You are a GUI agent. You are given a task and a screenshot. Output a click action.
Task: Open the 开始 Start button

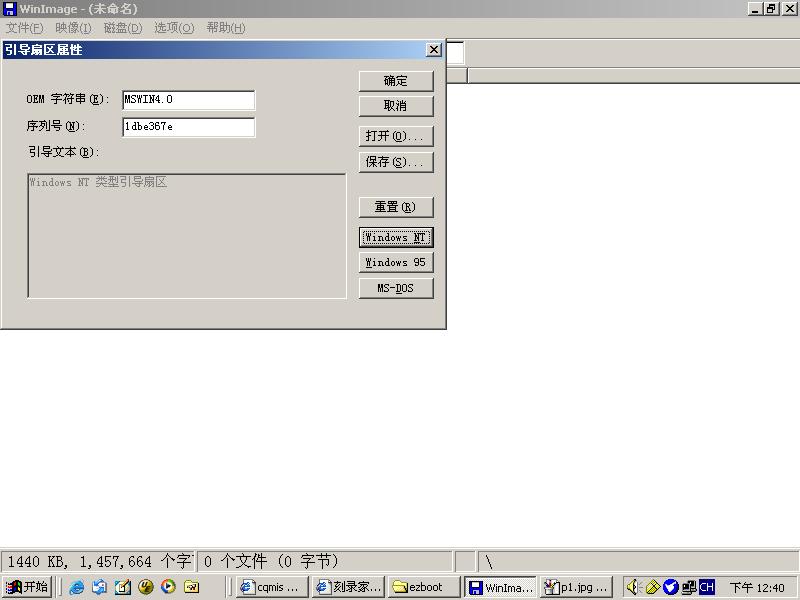[28, 587]
